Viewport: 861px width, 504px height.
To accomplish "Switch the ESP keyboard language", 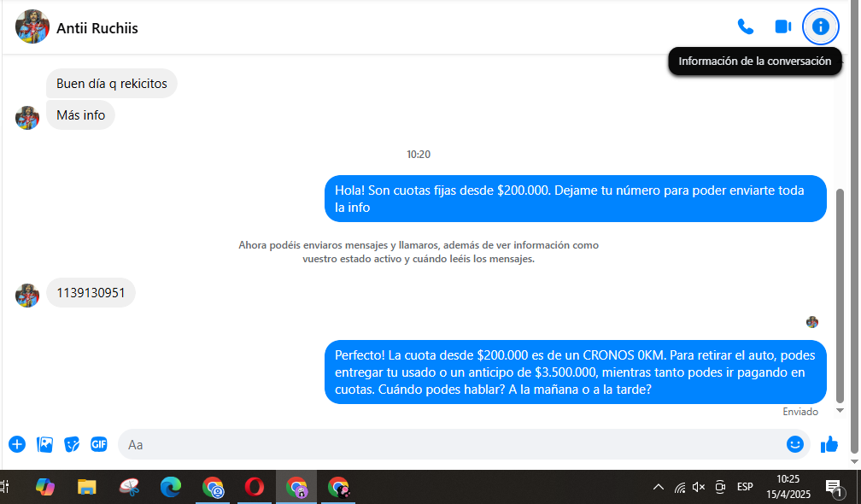I will [x=745, y=487].
